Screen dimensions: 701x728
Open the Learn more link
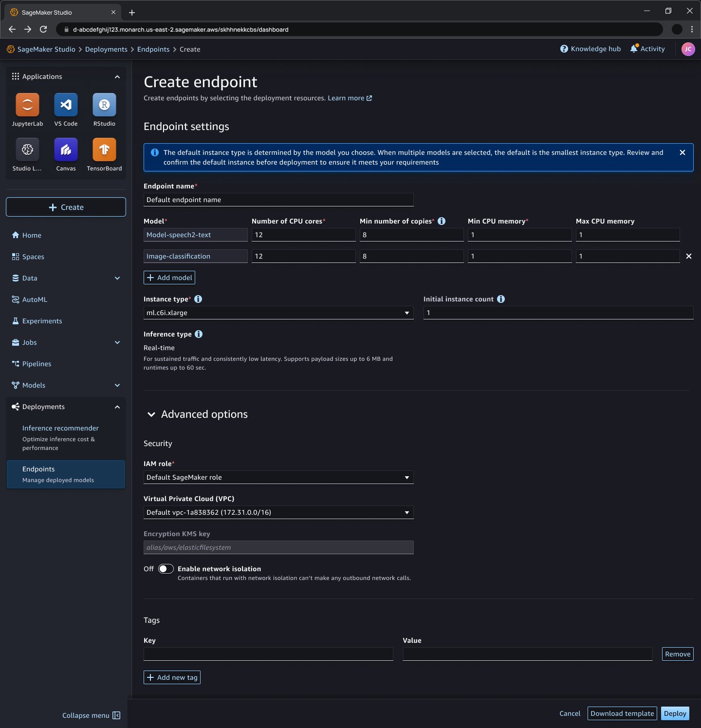(350, 98)
